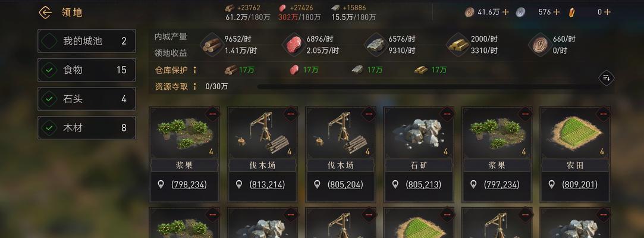Add gems with the plus beside 0
The height and width of the screenshot is (238, 644).
(x=607, y=12)
